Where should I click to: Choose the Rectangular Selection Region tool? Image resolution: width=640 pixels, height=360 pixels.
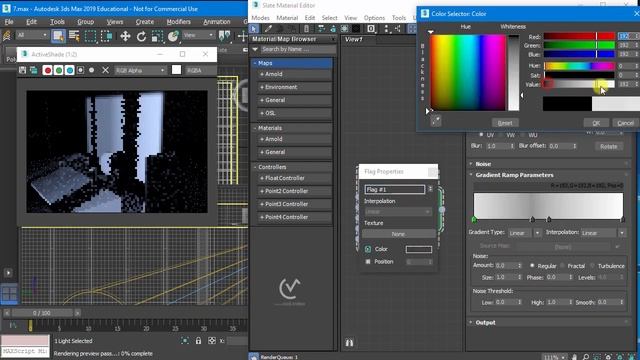point(90,36)
